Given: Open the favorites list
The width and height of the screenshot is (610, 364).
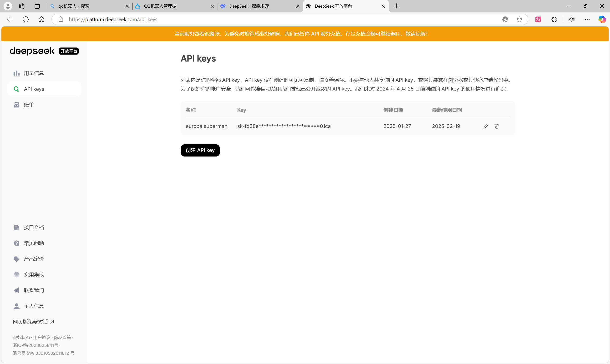Looking at the screenshot, I should click(571, 19).
